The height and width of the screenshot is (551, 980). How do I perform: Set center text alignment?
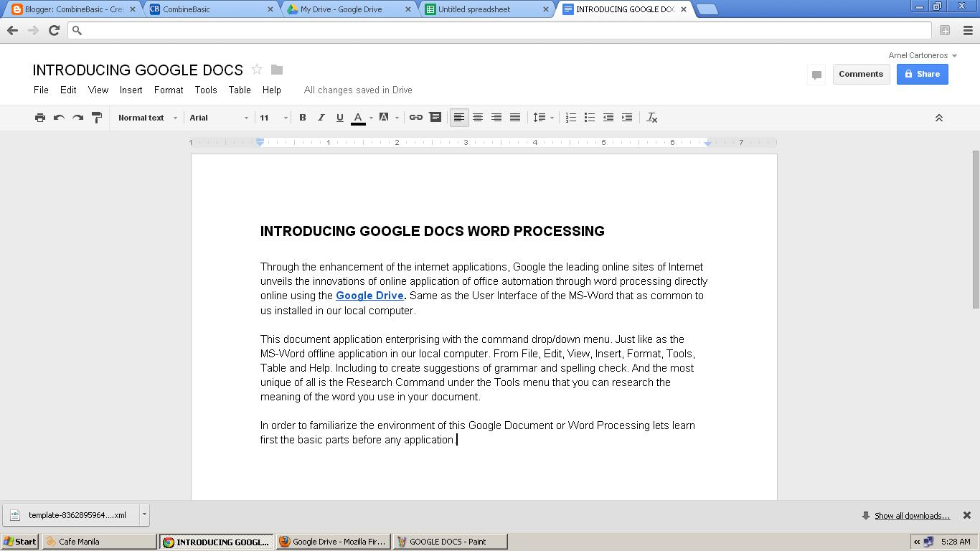click(478, 118)
